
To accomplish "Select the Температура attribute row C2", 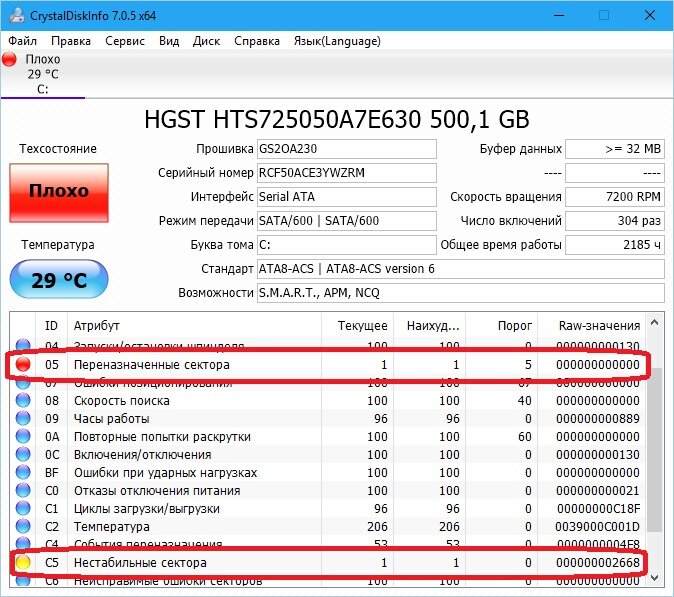I will (328, 527).
